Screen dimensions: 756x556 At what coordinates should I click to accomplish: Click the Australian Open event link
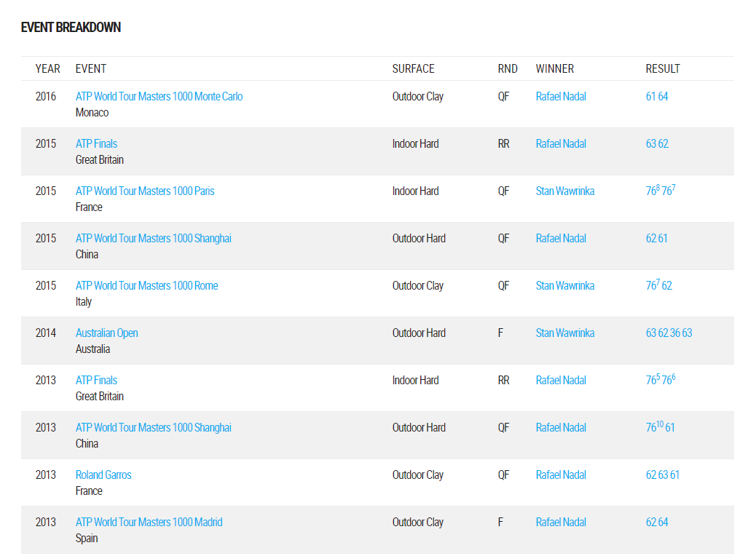(106, 333)
